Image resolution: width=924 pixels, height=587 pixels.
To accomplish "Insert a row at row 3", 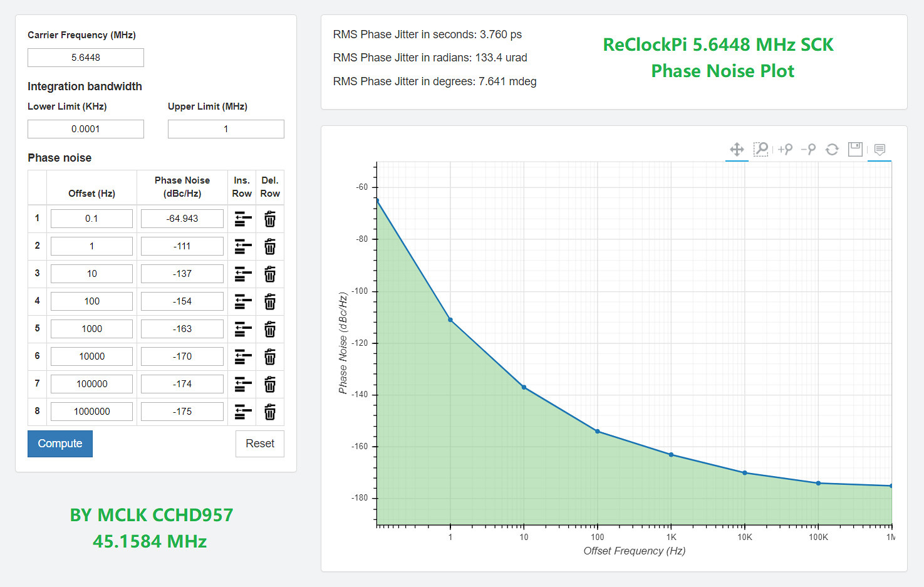I will click(242, 274).
